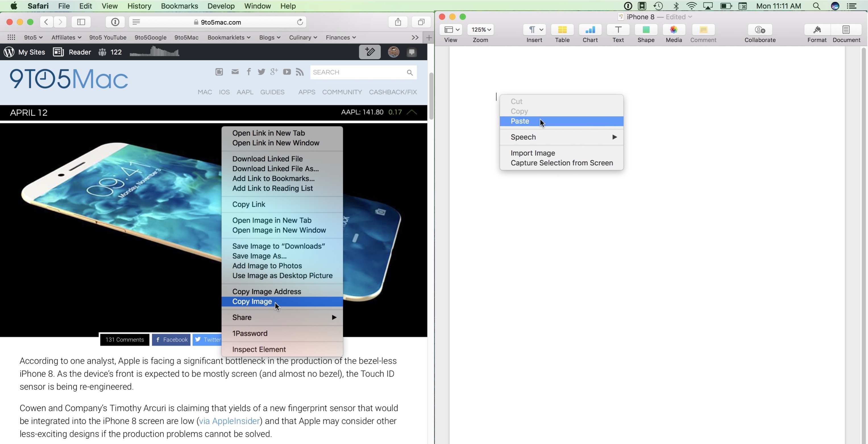
Task: Open the Zoom dropdown in Pages
Action: tap(480, 29)
